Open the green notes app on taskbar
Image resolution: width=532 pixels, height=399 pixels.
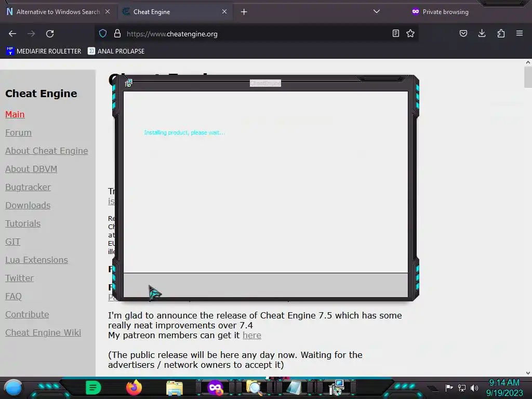(x=94, y=388)
